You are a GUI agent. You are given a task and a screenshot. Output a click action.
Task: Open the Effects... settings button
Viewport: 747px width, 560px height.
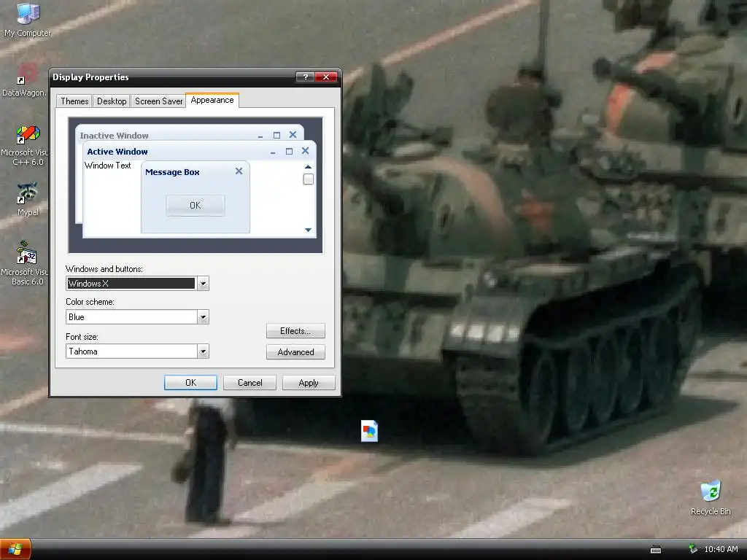(x=295, y=331)
